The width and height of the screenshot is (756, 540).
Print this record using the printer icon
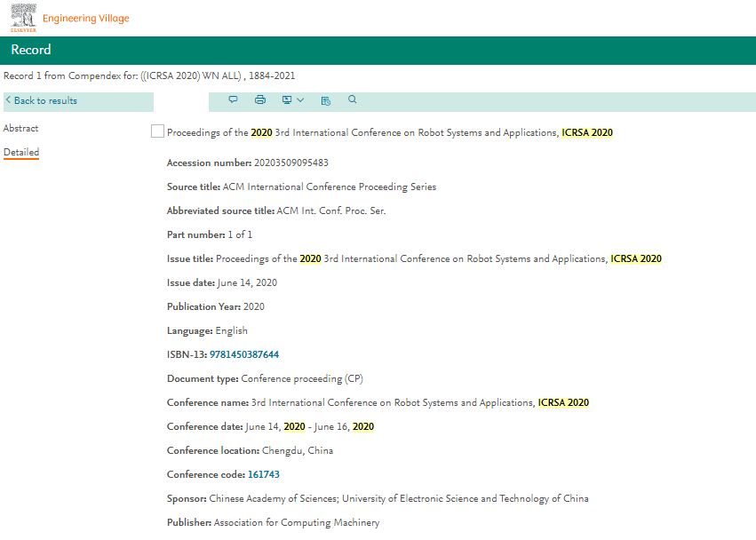[x=260, y=99]
